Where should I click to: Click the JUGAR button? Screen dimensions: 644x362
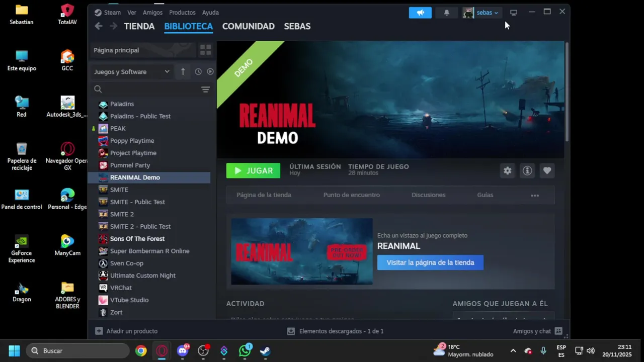[253, 170]
